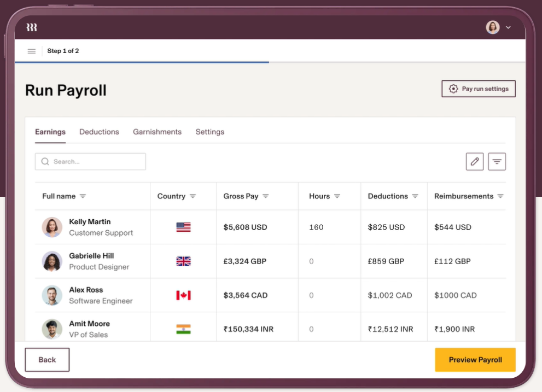Click the US flag for Kelly Martin
Screen dimensions: 542x392
point(183,227)
